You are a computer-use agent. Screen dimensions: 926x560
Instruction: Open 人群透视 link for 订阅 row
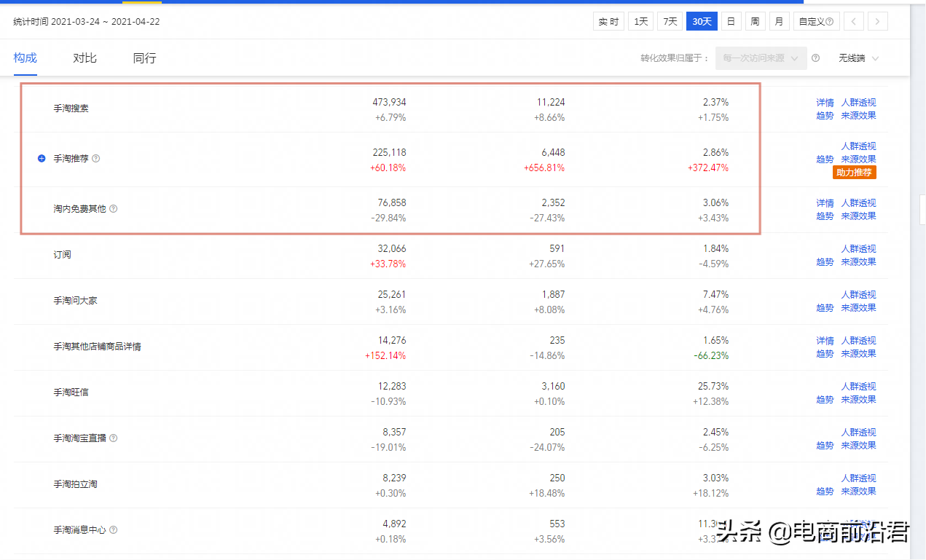(x=858, y=249)
